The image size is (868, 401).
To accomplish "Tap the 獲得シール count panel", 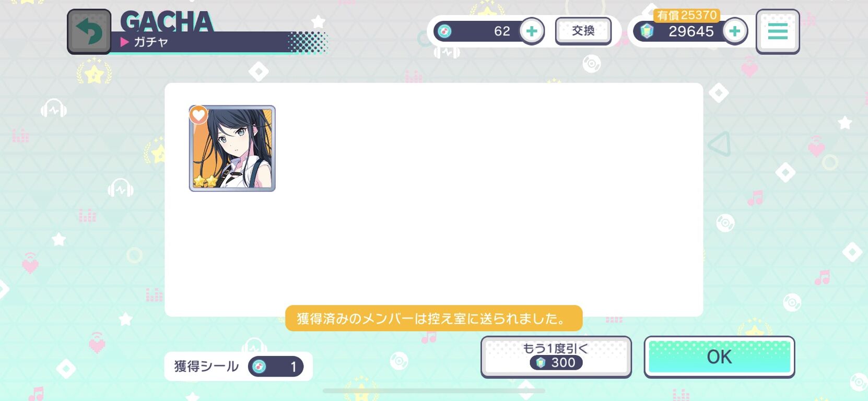I will 238,367.
